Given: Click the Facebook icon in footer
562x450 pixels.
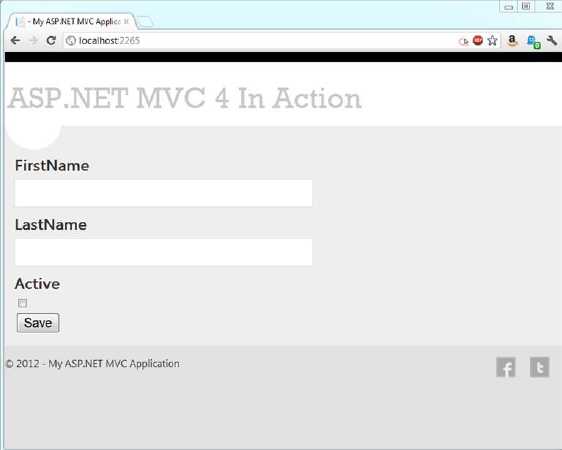Looking at the screenshot, I should (x=506, y=367).
